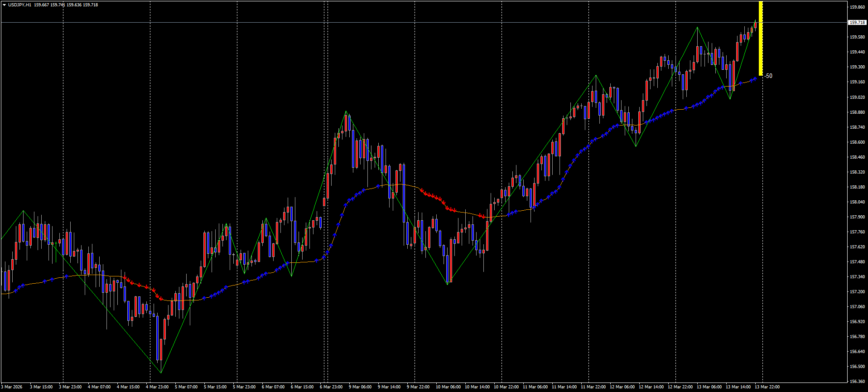The width and height of the screenshot is (868, 392).
Task: Click the -50 text label
Action: (x=769, y=76)
